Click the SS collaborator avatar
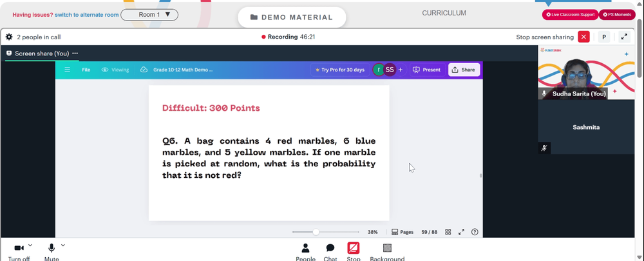 [390, 70]
